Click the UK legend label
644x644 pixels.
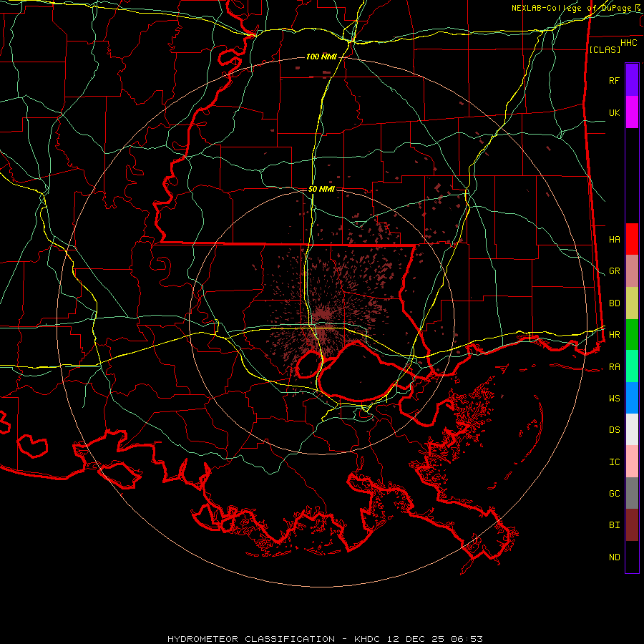click(x=614, y=112)
